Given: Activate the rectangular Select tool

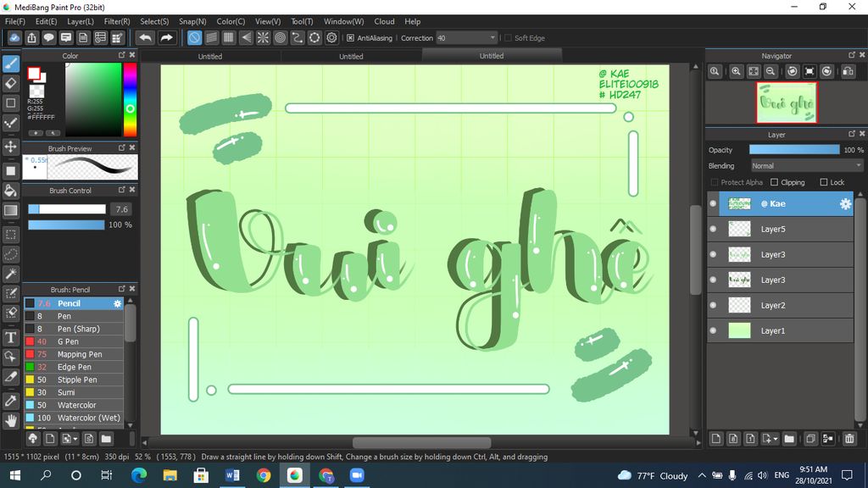Looking at the screenshot, I should pos(10,235).
